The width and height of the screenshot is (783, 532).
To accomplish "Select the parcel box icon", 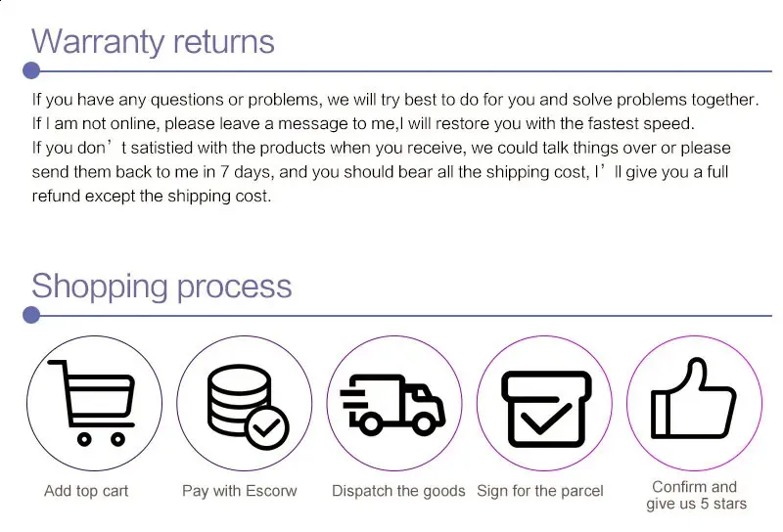I will pyautogui.click(x=545, y=402).
